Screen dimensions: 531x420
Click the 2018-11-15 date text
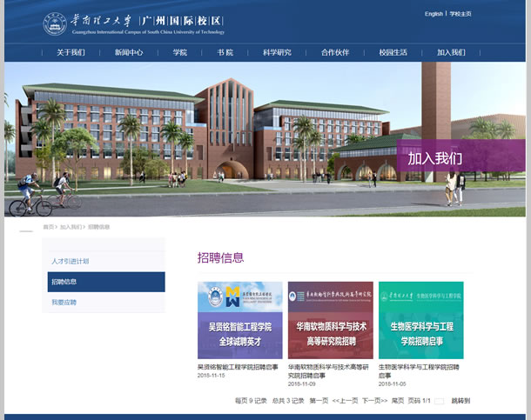click(x=211, y=376)
